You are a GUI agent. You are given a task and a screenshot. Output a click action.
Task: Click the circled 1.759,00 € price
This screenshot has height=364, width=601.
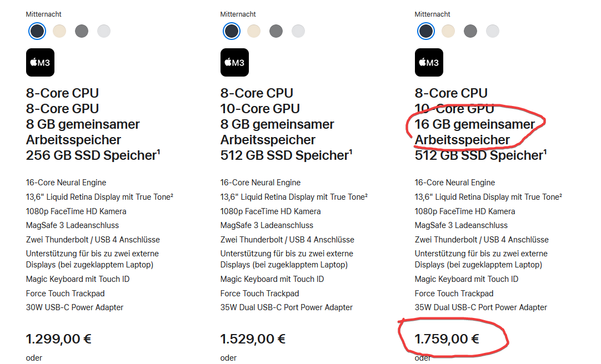[447, 338]
